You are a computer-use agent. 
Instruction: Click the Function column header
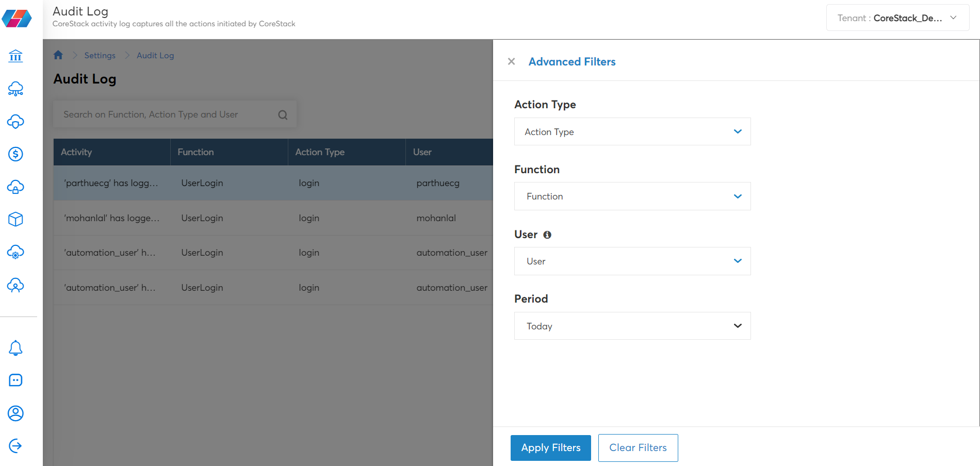pos(229,152)
